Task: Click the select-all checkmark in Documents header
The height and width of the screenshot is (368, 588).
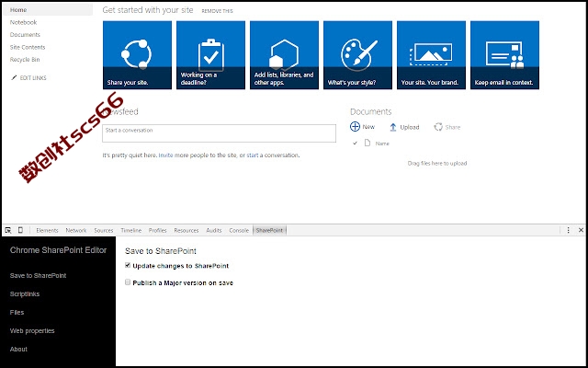Action: (355, 144)
